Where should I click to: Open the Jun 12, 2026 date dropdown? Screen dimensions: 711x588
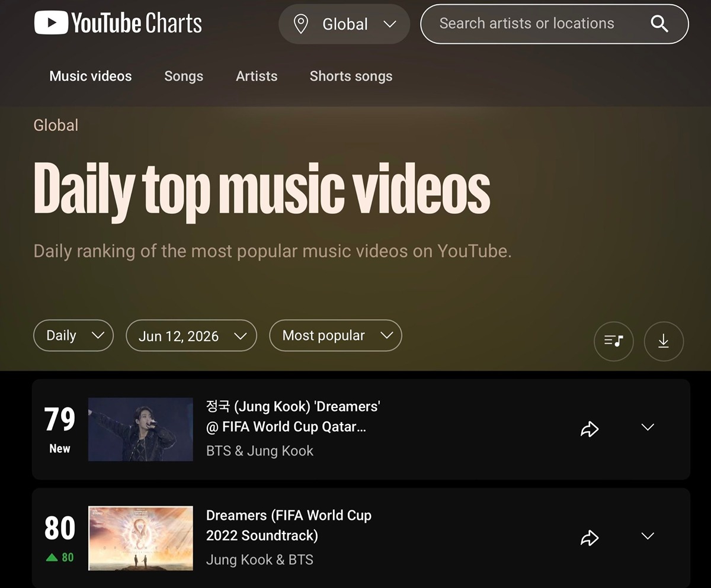[191, 336]
